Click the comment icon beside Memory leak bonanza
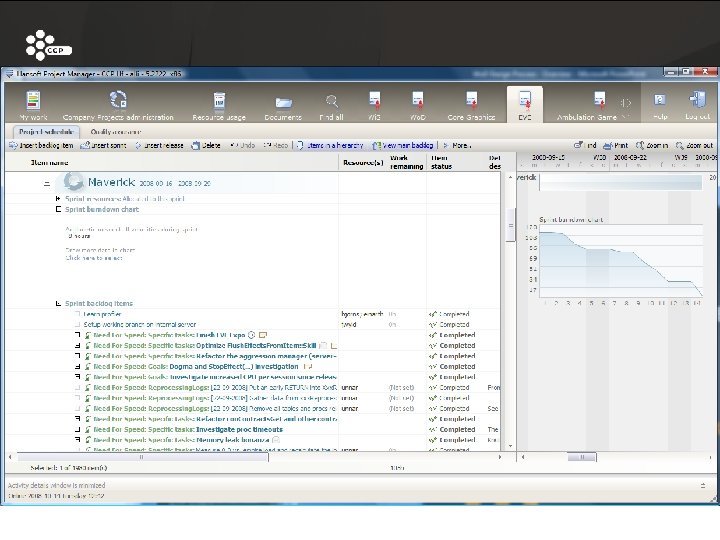This screenshot has height=540, width=720. point(276,440)
